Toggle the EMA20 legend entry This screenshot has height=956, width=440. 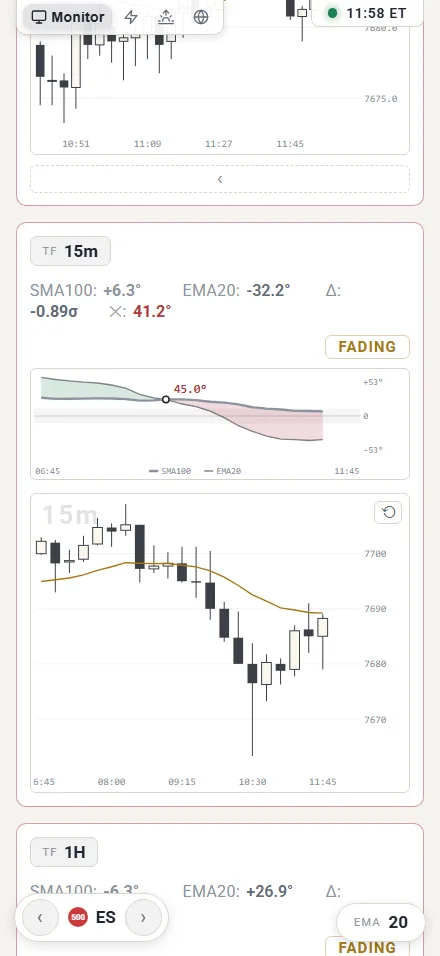click(x=222, y=471)
